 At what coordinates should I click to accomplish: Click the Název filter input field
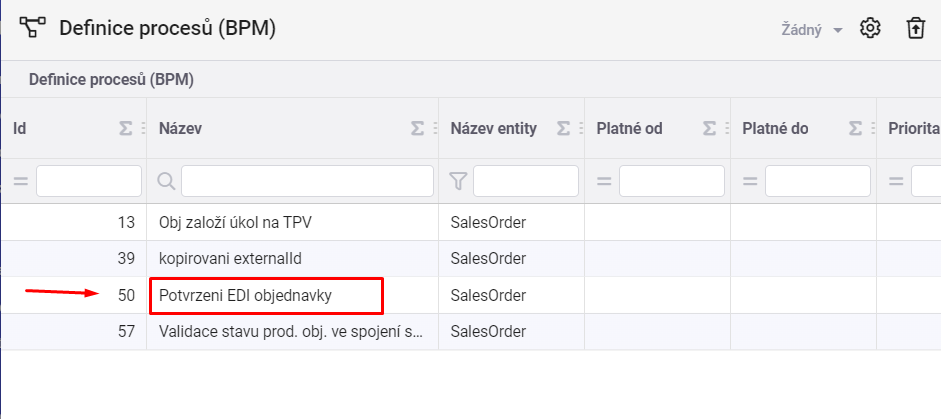(x=307, y=181)
